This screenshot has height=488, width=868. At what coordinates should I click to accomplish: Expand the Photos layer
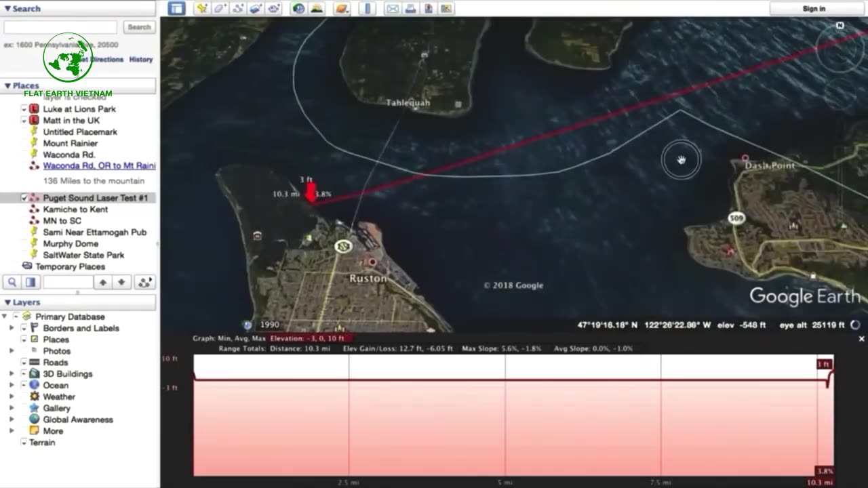12,351
